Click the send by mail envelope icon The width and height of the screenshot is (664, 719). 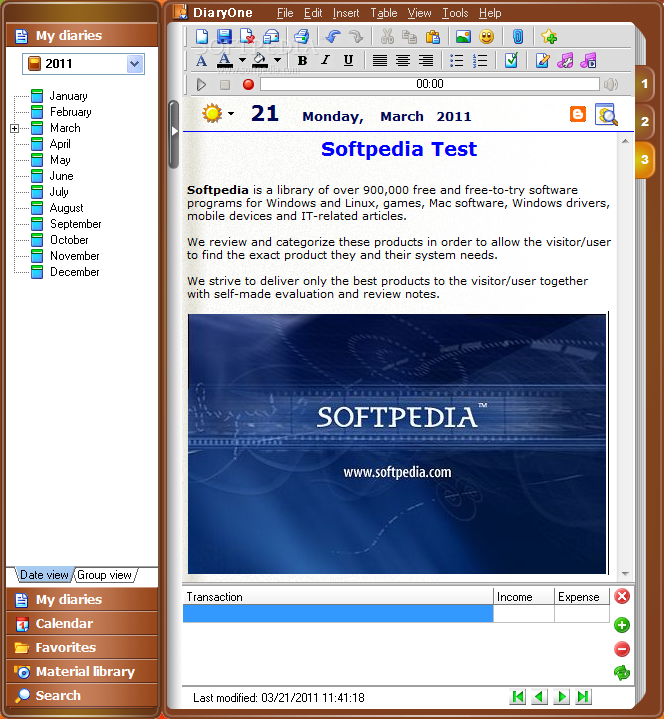click(x=271, y=36)
